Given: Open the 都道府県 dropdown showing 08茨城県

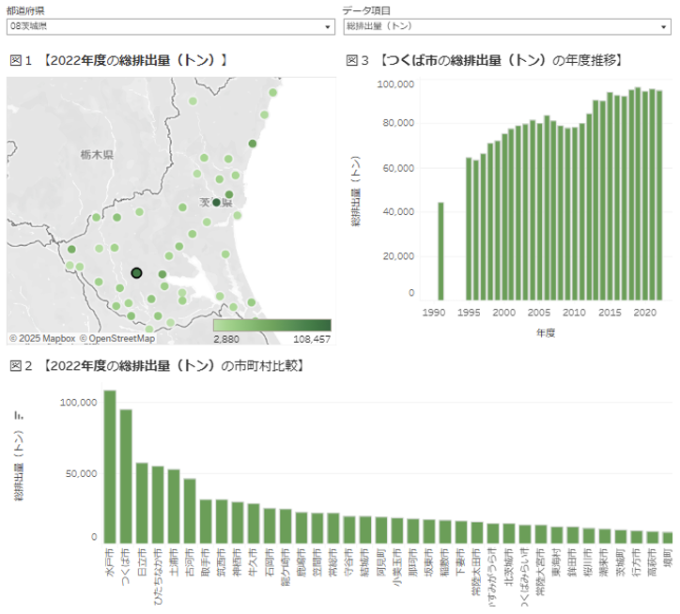Looking at the screenshot, I should tap(170, 25).
